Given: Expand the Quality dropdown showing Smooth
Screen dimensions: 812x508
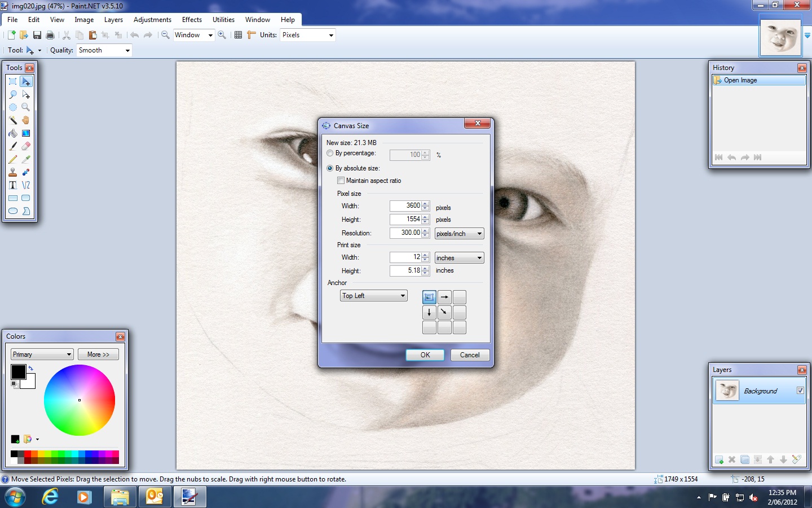Looking at the screenshot, I should point(104,50).
